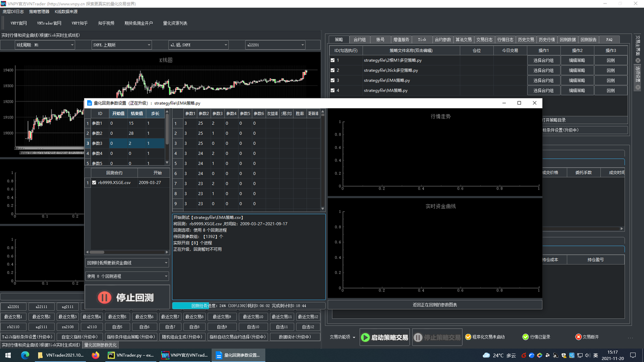The width and height of the screenshot is (644, 362).
Task: Uncheck the rb9999.XSGE.csv backtest contract
Action: 94,183
